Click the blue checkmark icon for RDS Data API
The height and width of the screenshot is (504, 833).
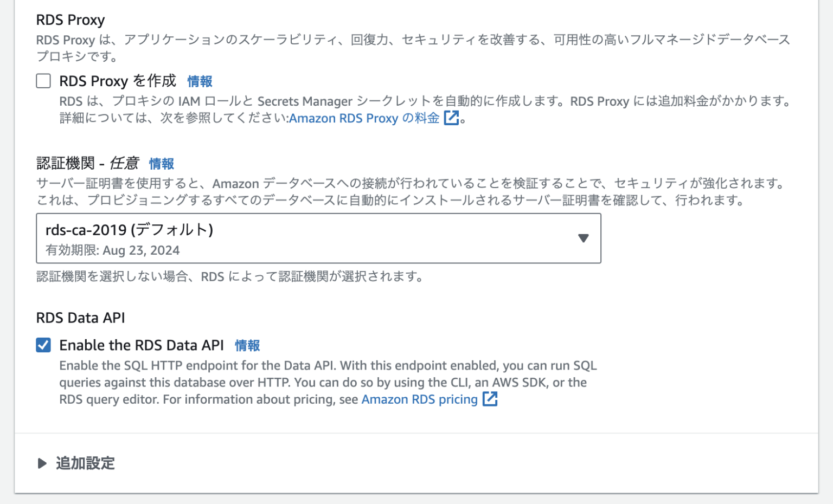pyautogui.click(x=43, y=345)
